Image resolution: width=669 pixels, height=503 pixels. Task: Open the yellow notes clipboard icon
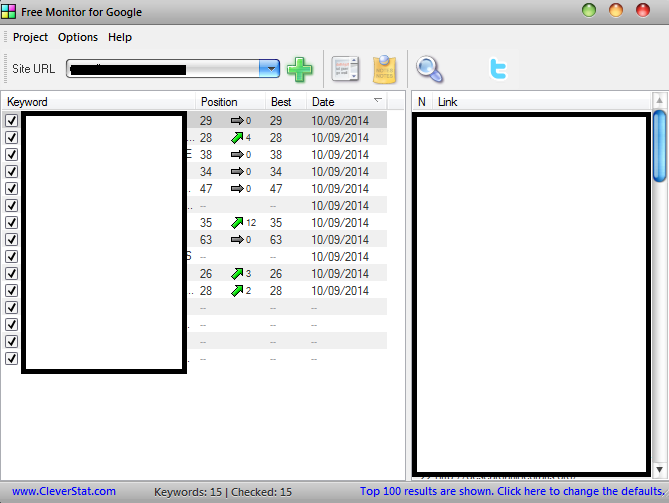[384, 69]
